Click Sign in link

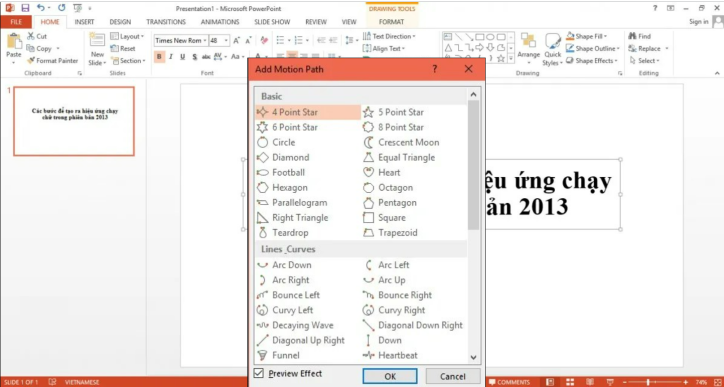pos(699,22)
